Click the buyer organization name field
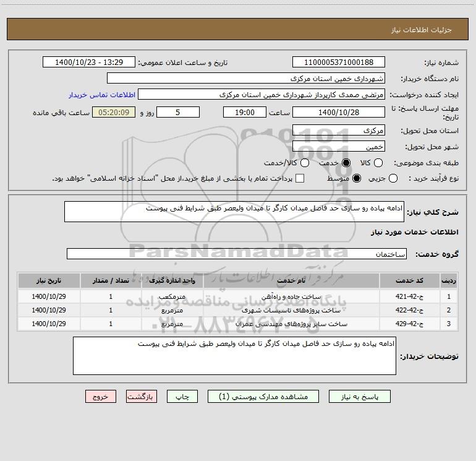 [246, 79]
